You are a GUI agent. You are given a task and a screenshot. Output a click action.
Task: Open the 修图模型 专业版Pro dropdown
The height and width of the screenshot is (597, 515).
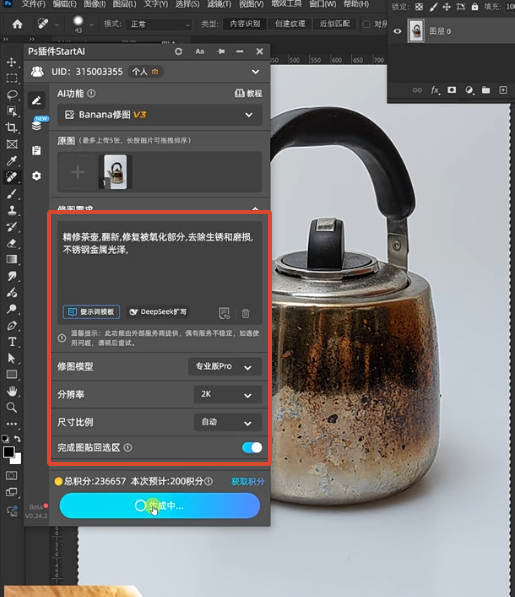point(225,367)
